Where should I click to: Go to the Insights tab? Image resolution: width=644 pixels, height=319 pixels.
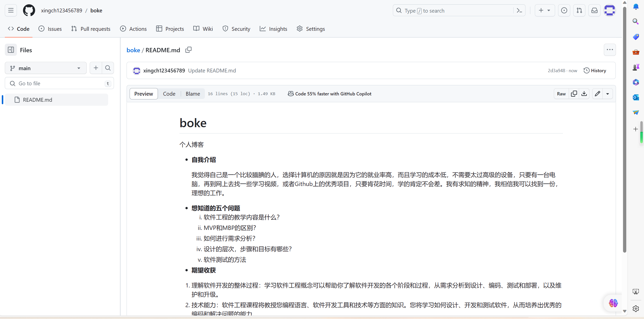[273, 29]
